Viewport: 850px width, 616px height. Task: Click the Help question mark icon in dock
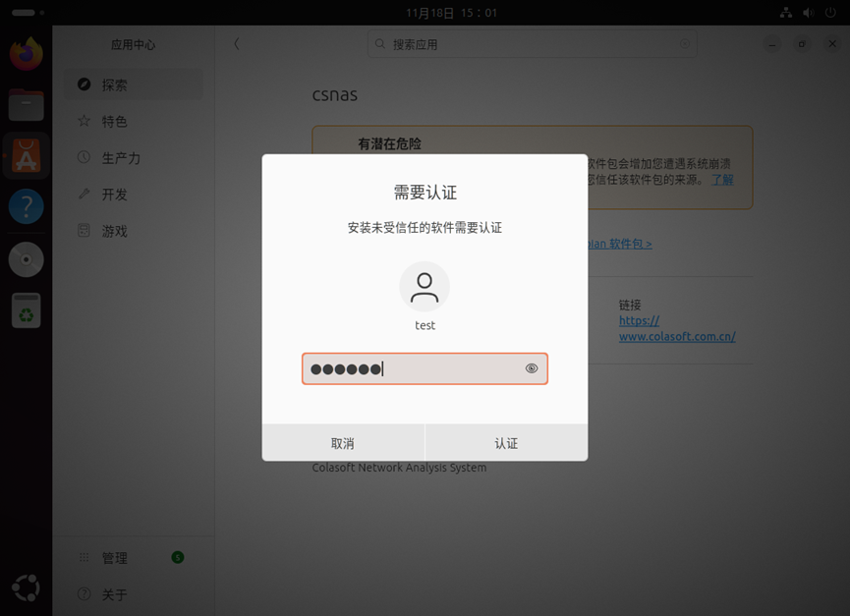click(x=26, y=206)
